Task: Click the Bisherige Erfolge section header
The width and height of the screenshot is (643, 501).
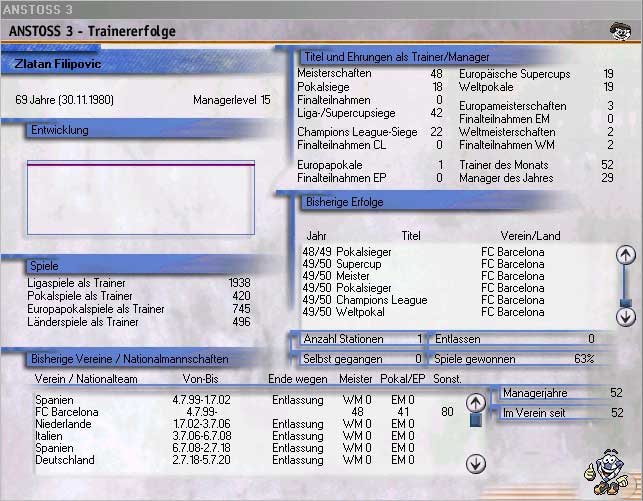Action: (345, 202)
